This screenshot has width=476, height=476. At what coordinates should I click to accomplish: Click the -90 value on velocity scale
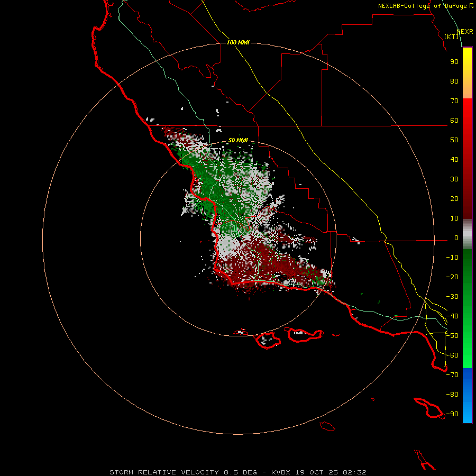(x=452, y=414)
